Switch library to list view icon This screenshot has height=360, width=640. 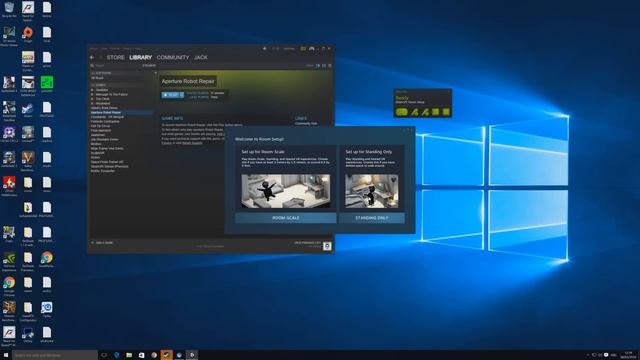(324, 65)
